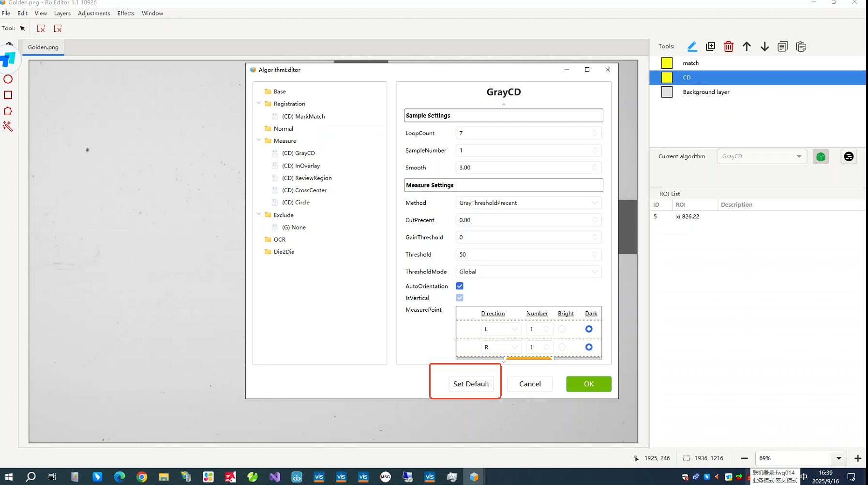
Task: Click the pencil edit layer icon
Action: pos(692,46)
